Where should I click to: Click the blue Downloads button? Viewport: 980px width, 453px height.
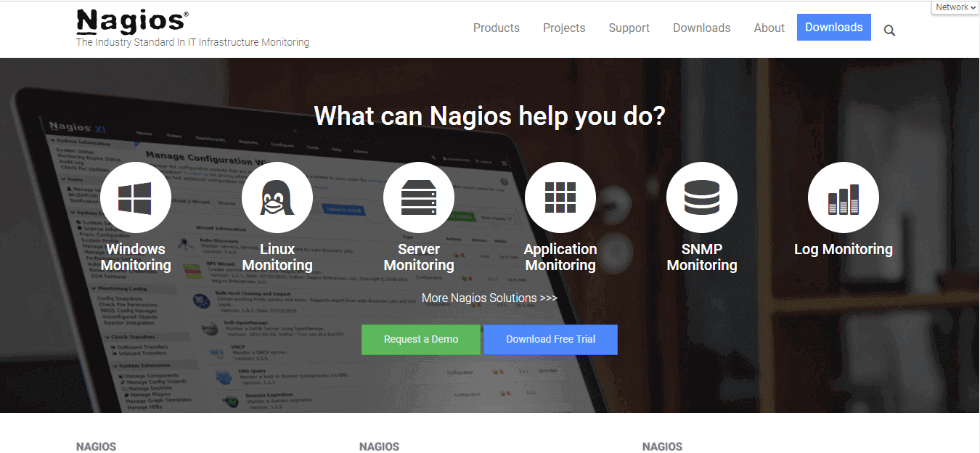pyautogui.click(x=833, y=27)
